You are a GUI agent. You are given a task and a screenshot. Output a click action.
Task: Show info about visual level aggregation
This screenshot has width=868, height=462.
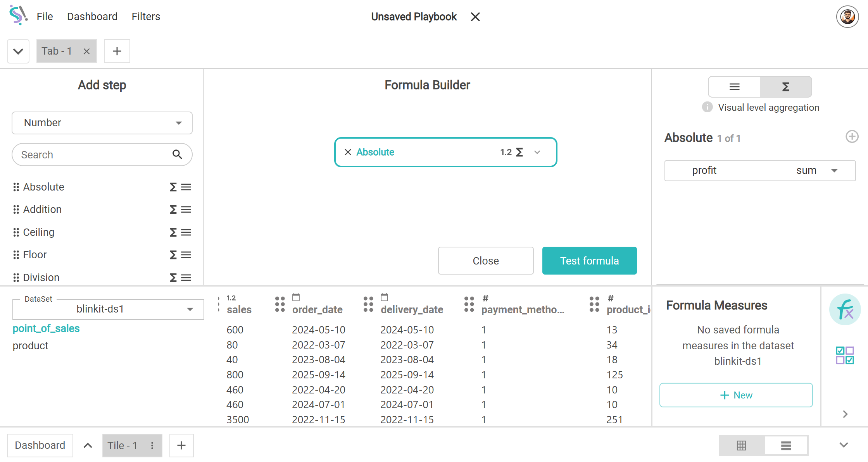coord(707,107)
